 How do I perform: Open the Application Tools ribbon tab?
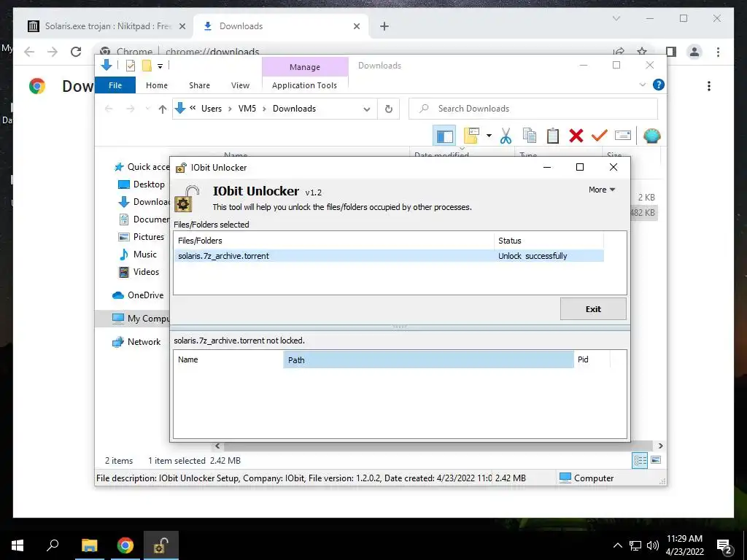pyautogui.click(x=304, y=85)
